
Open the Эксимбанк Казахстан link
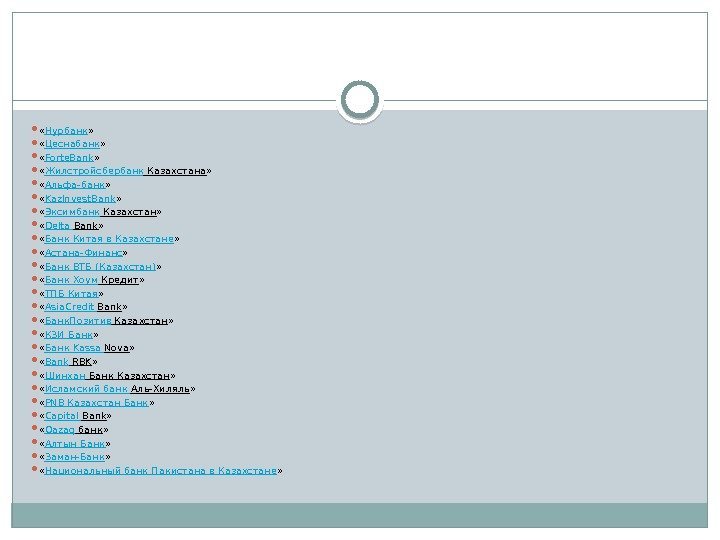(x=101, y=212)
